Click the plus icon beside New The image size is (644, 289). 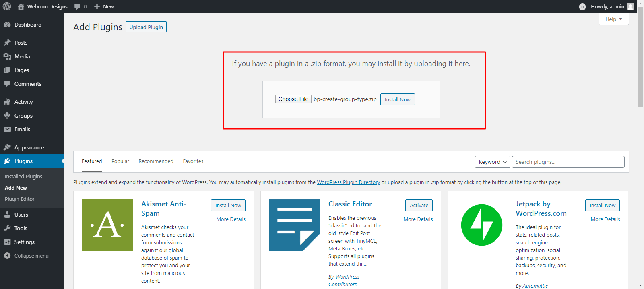[x=97, y=6]
